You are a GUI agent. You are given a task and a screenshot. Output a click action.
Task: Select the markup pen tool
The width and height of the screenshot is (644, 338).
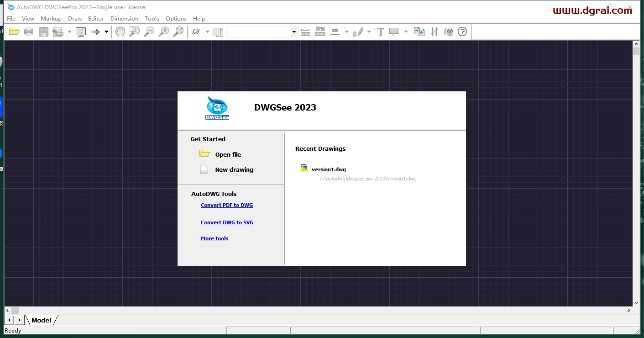(x=358, y=32)
